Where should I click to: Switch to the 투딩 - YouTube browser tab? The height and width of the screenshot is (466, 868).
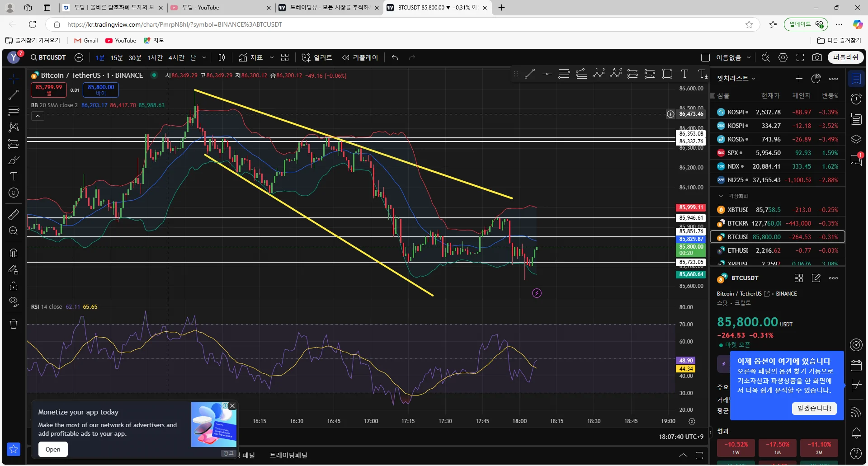click(221, 7)
